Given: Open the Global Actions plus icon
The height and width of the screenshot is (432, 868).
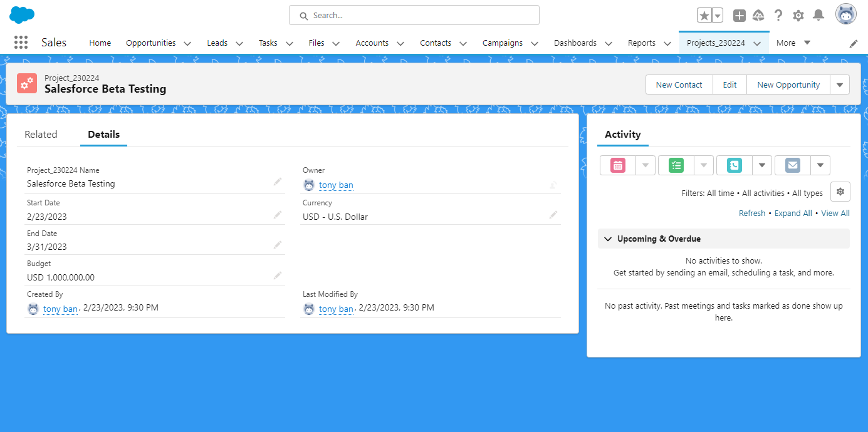Looking at the screenshot, I should click(740, 16).
